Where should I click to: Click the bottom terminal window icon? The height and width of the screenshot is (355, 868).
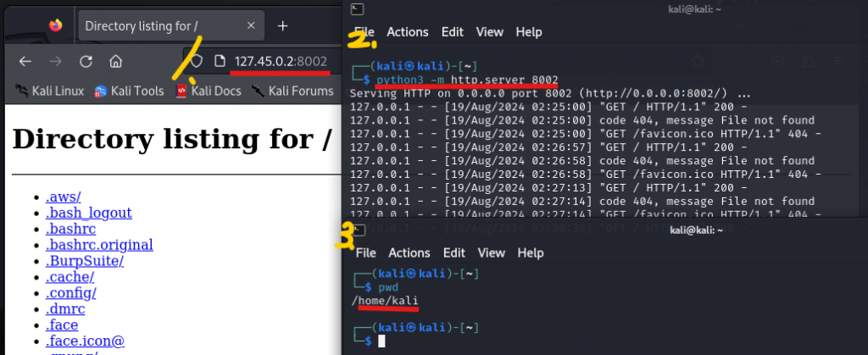click(x=359, y=230)
